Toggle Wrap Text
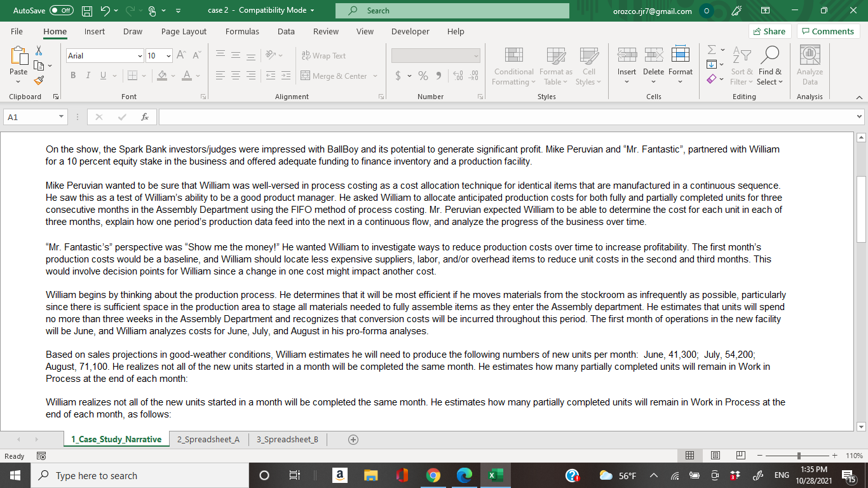Screen dimensions: 868x488 pos(323,56)
